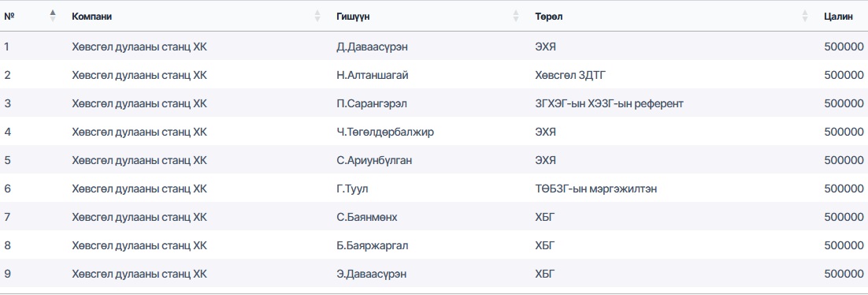This screenshot has height=295, width=868.
Task: Click the Гишүүн column header label
Action: point(353,17)
